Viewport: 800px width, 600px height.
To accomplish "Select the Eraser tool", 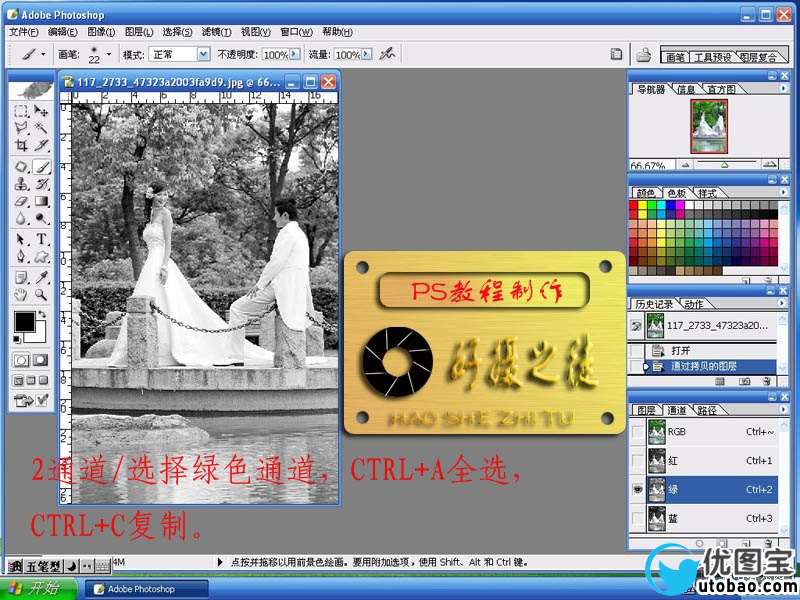I will 21,202.
